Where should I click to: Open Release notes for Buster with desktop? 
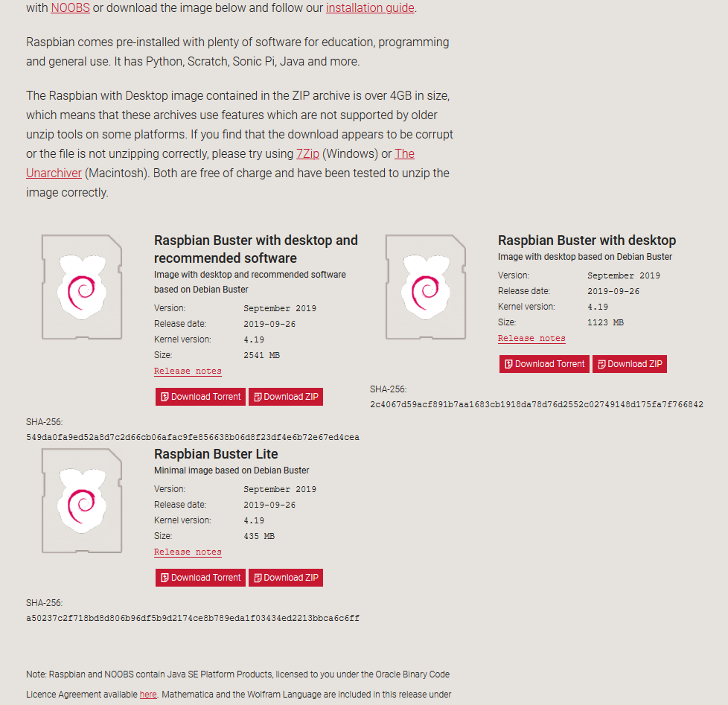(x=531, y=338)
